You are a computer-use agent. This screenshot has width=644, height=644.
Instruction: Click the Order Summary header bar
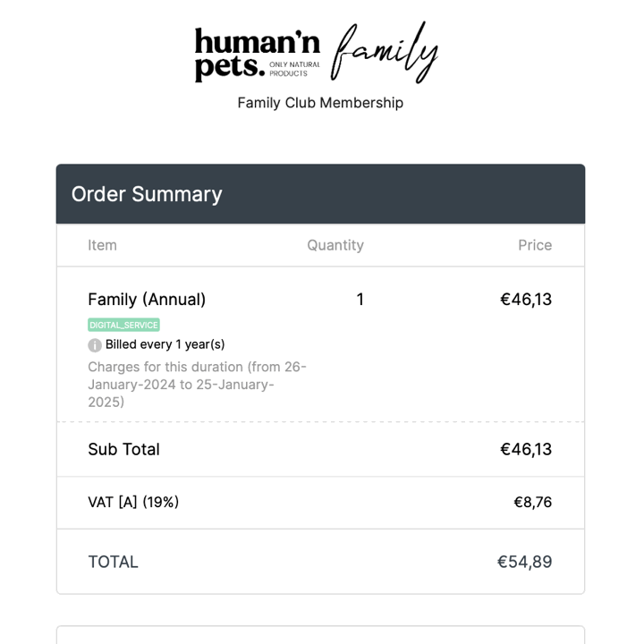pos(320,194)
